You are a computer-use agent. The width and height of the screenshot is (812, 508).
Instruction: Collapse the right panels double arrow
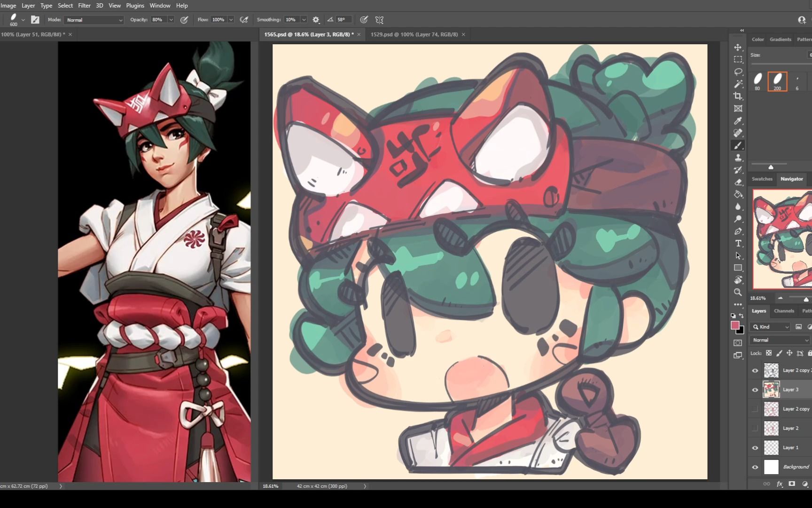coord(742,31)
